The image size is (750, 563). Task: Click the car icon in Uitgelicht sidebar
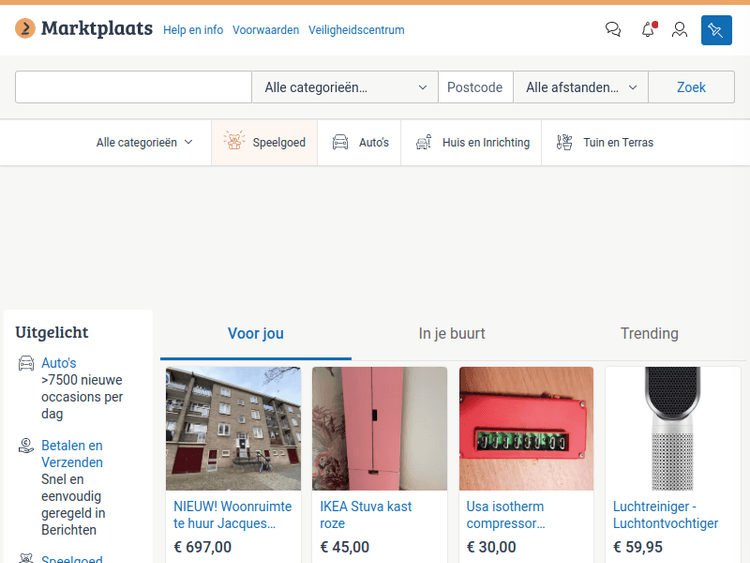(x=26, y=364)
